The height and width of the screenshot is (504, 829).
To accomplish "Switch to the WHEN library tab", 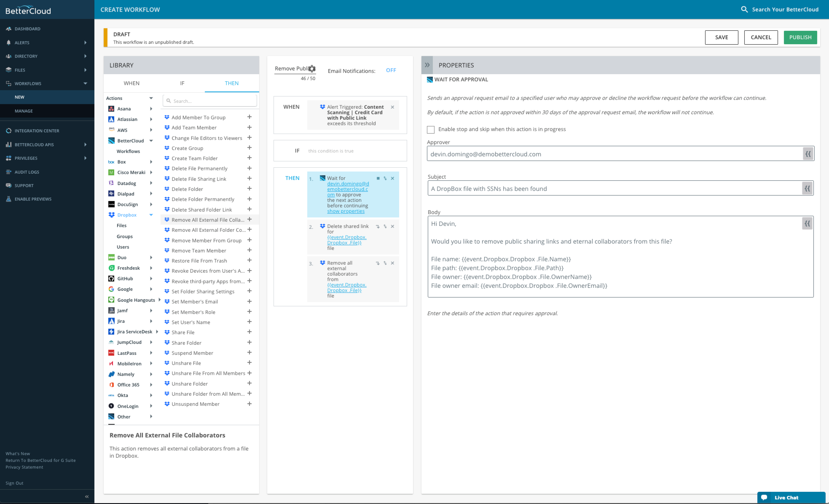I will point(131,83).
